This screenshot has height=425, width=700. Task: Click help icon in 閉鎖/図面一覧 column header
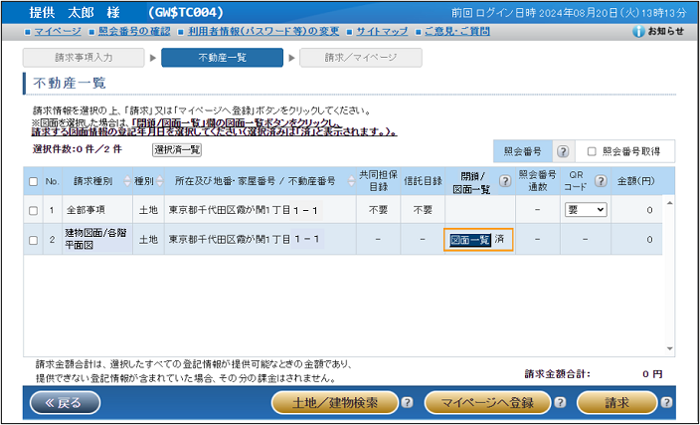pyautogui.click(x=505, y=181)
